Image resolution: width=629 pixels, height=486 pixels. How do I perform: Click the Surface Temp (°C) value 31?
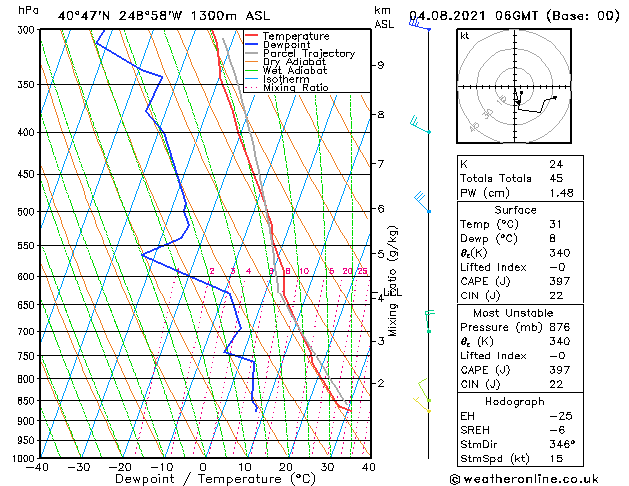[556, 224]
